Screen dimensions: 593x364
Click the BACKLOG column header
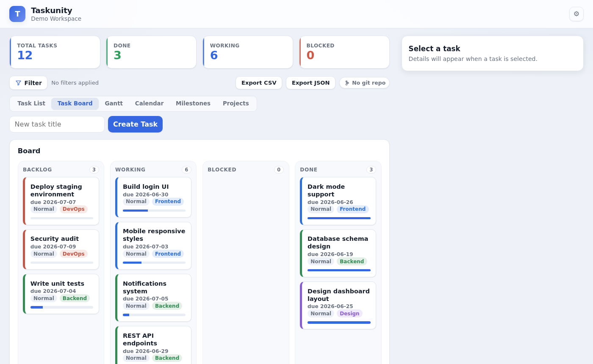(37, 170)
